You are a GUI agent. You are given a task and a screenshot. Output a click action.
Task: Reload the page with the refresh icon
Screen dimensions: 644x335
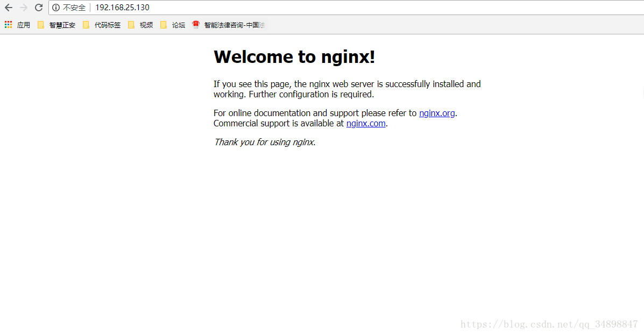pyautogui.click(x=39, y=8)
